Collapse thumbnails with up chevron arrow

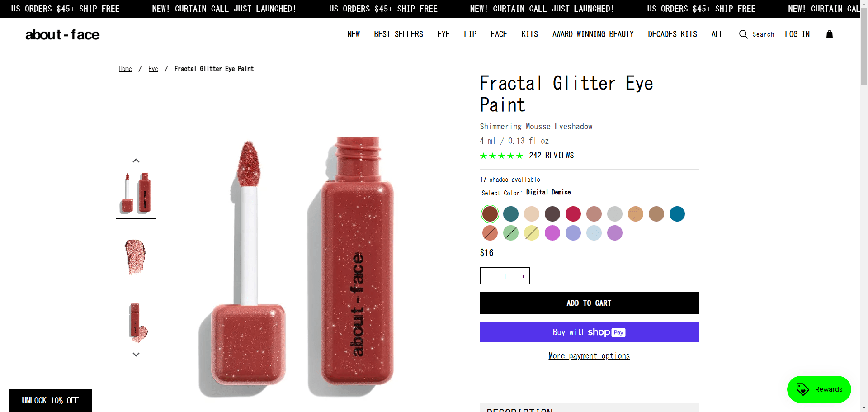click(x=136, y=160)
